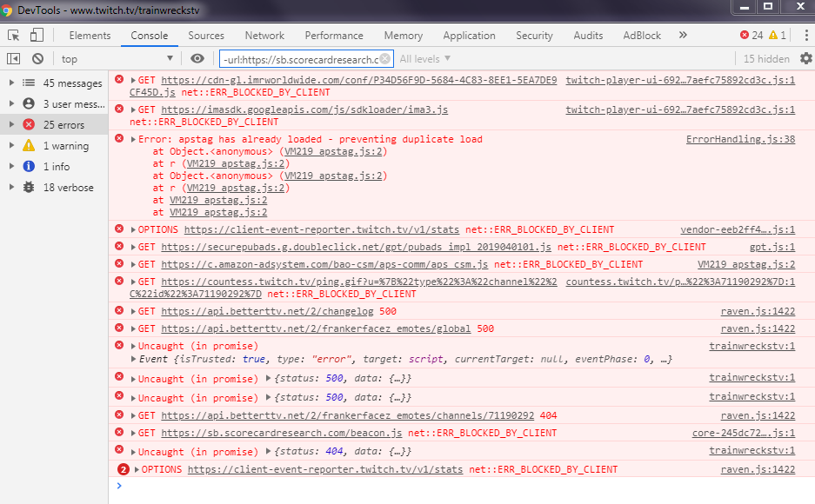Image resolution: width=815 pixels, height=504 pixels.
Task: Expand the GET imasdk ima3.js error entry
Action: click(x=133, y=109)
